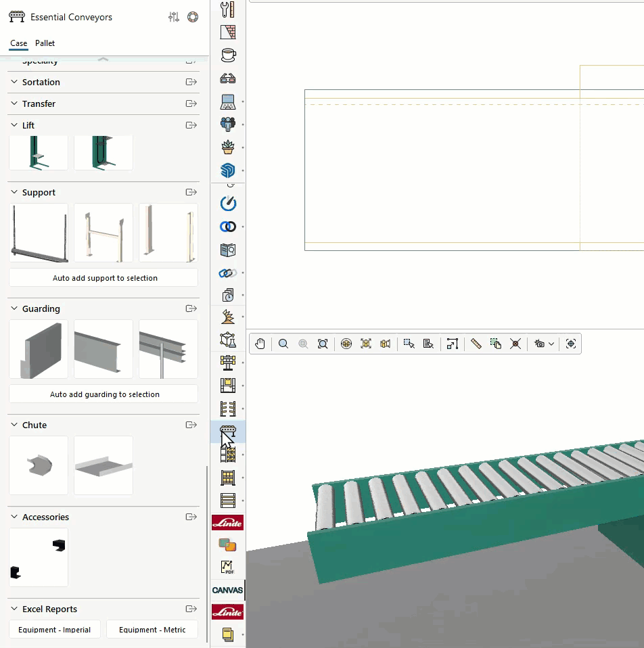Collapse the Support section
The height and width of the screenshot is (648, 644).
click(x=14, y=192)
